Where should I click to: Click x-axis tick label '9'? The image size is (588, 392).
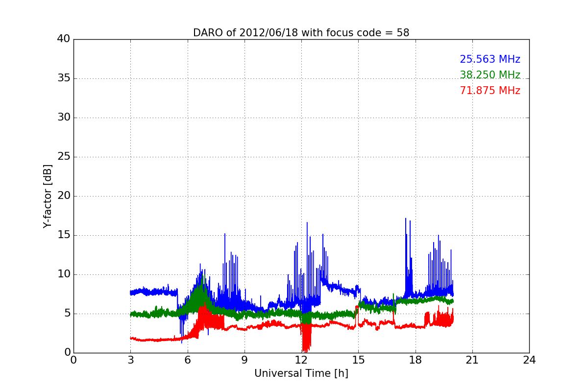tap(244, 360)
